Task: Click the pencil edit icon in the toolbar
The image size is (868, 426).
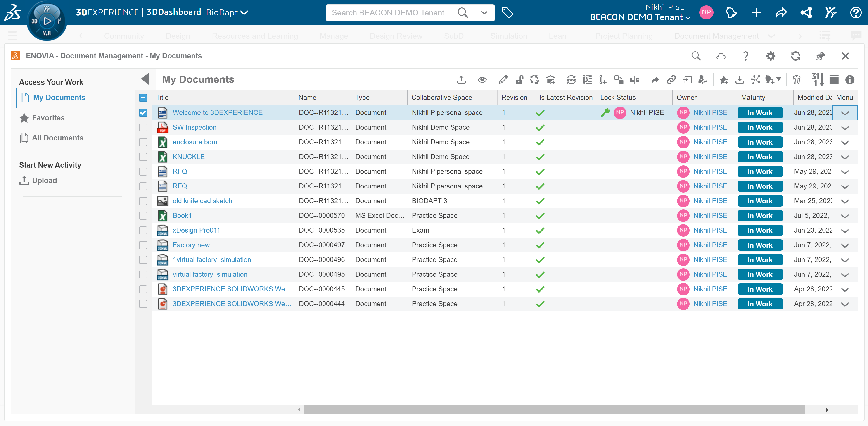Action: [503, 80]
